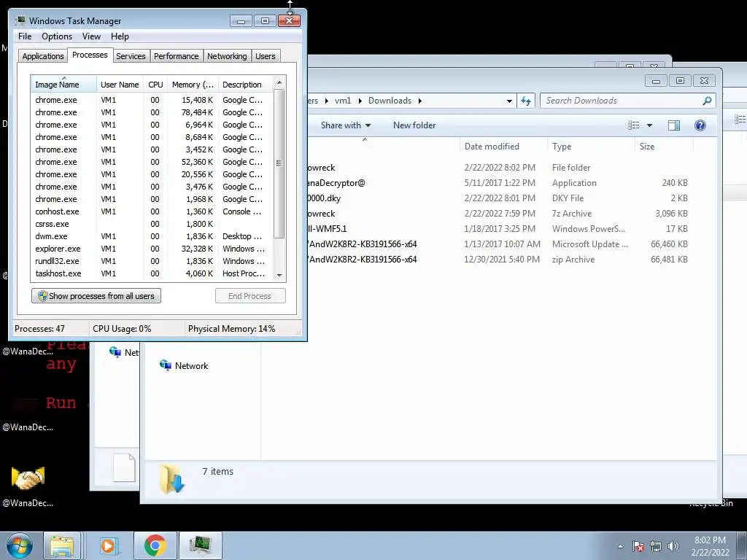The height and width of the screenshot is (560, 747).
Task: Open the address bar history dropdown
Action: [509, 101]
